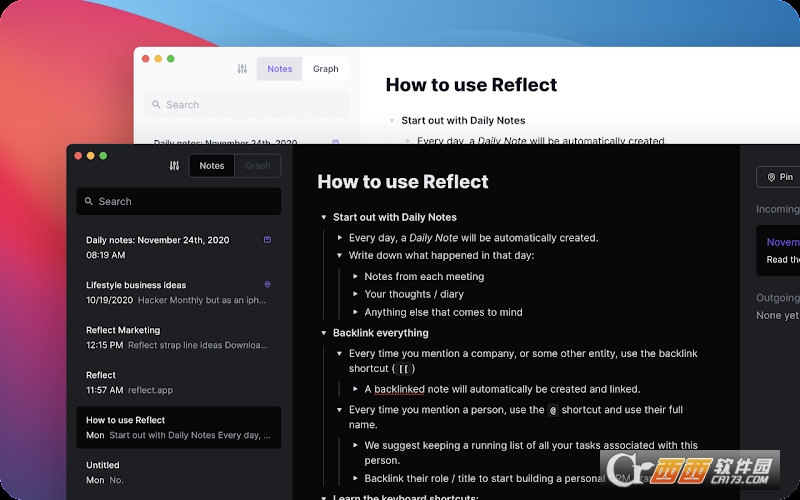The width and height of the screenshot is (800, 500).
Task: Expand Backlink their role / title bullet
Action: [355, 479]
